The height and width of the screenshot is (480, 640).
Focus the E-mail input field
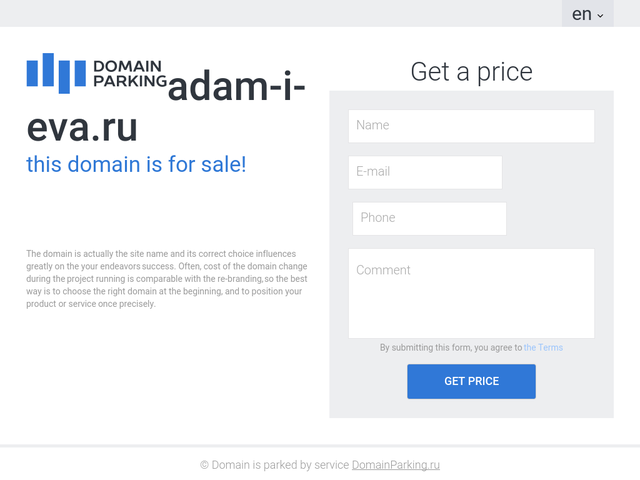click(425, 172)
